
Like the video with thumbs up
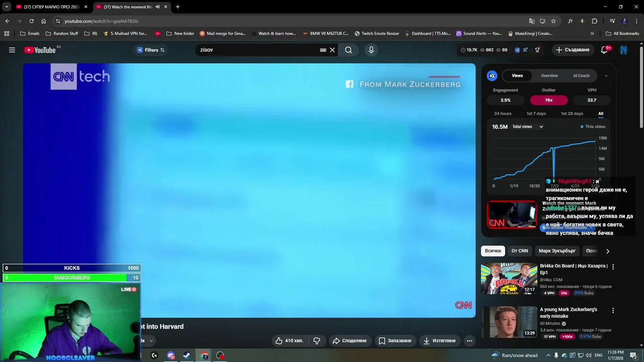click(x=289, y=340)
